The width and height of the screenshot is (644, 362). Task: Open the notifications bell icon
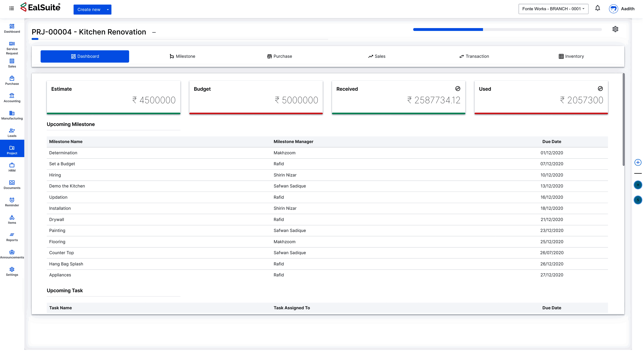point(597,8)
